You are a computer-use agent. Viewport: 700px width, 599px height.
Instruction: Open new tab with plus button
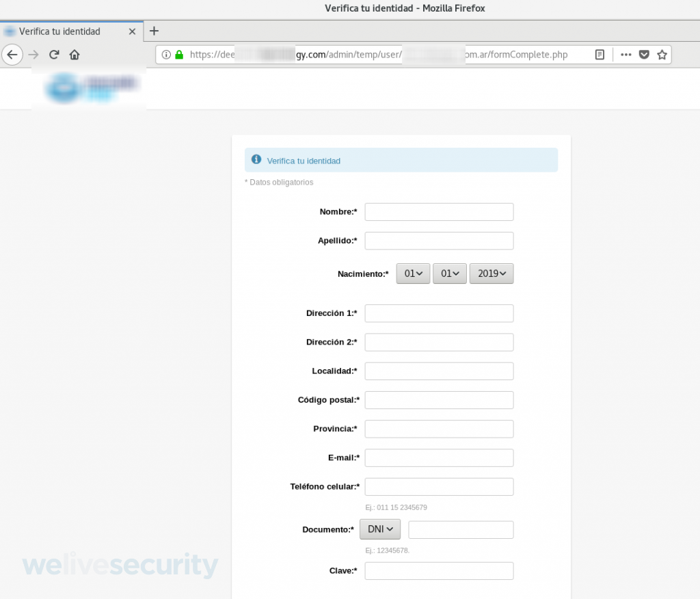154,31
